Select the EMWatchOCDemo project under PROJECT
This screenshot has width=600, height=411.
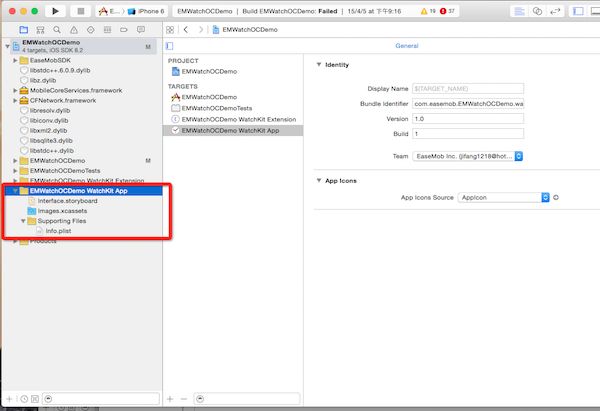pos(209,71)
